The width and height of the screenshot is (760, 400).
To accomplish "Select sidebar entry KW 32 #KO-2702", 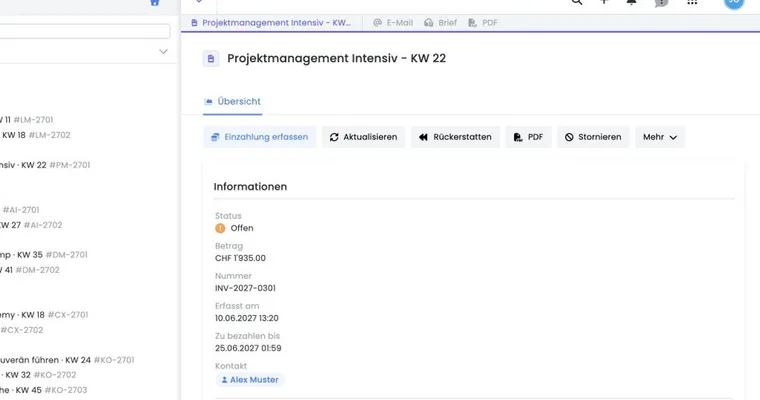I will (38, 375).
